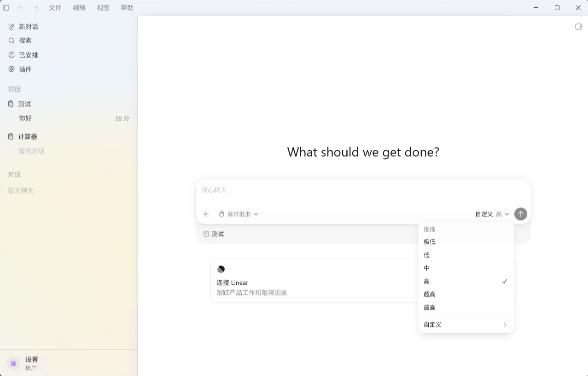Toggle the right panel icon at top-right
Image resolution: width=588 pixels, height=376 pixels.
579,27
